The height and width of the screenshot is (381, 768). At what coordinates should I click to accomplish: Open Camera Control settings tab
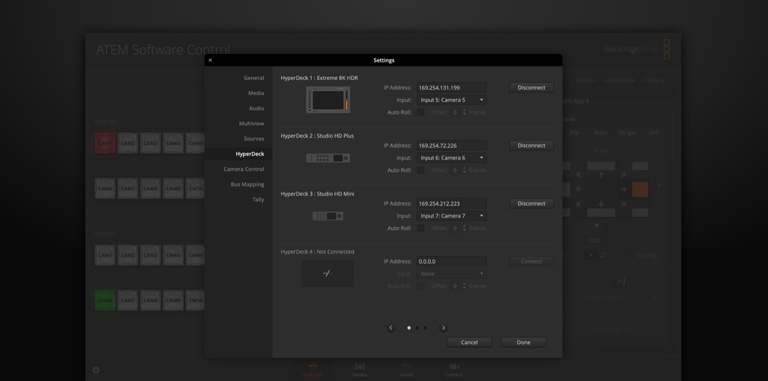point(239,169)
